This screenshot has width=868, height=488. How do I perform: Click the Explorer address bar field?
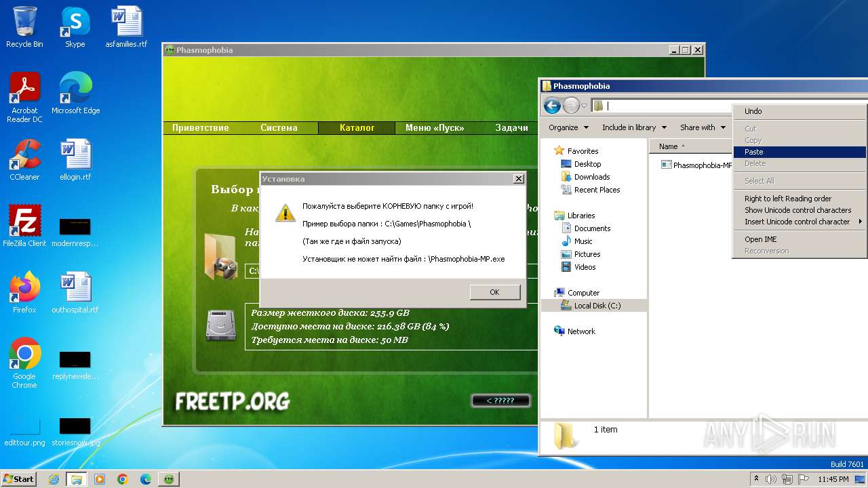[663, 106]
